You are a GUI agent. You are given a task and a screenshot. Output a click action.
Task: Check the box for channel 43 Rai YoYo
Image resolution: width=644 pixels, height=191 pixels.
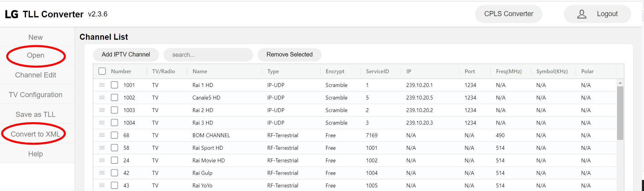point(114,185)
